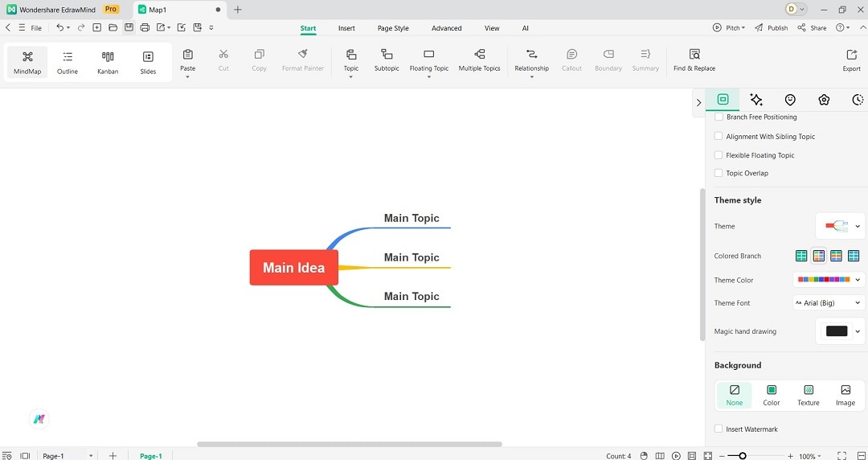This screenshot has width=868, height=460.
Task: Save the mind map
Action: 129,27
